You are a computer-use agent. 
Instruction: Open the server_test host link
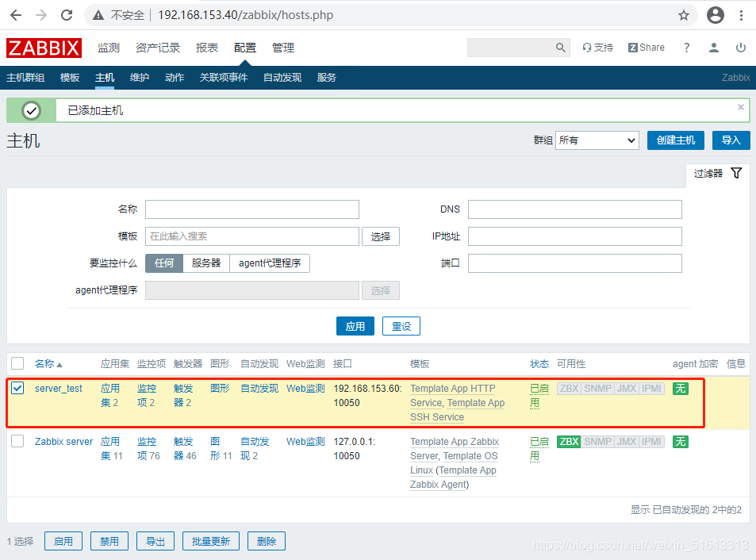click(59, 389)
